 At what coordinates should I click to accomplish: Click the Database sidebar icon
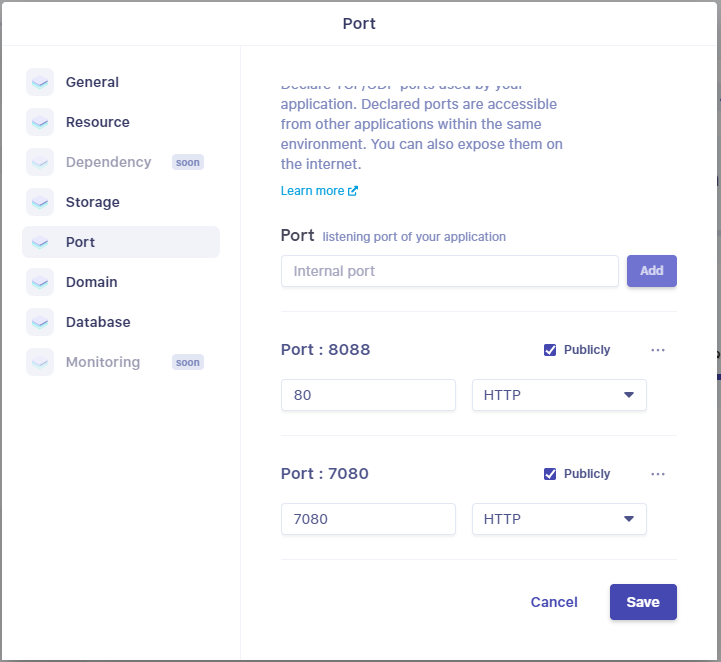[40, 322]
